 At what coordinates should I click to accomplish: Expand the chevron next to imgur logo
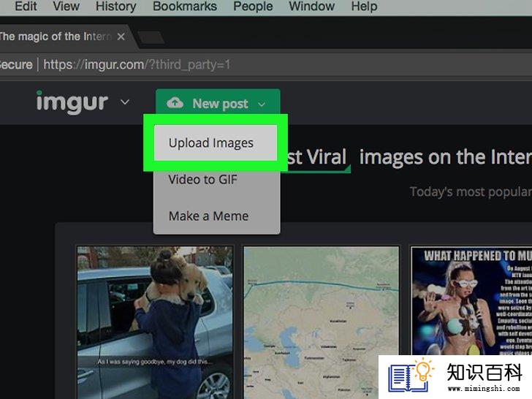[125, 102]
